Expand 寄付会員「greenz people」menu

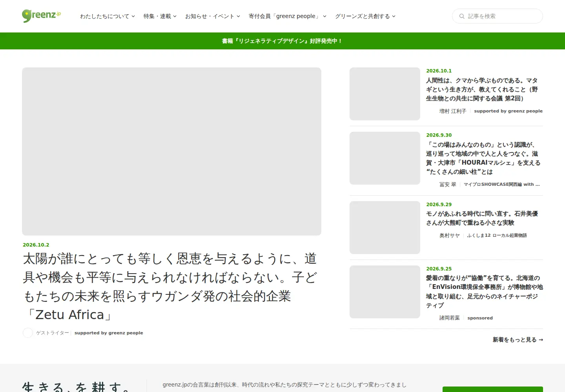tap(287, 16)
